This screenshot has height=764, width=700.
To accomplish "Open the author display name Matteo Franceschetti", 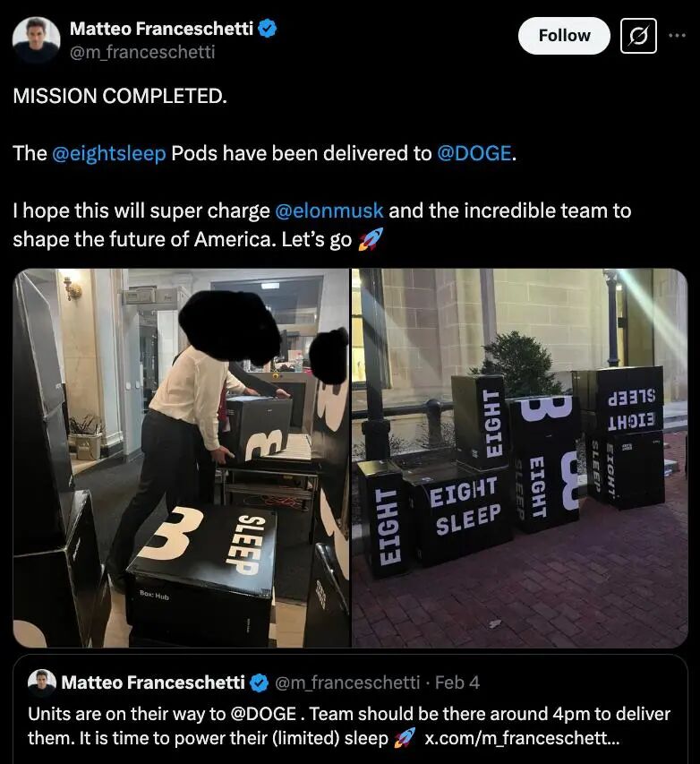I will pyautogui.click(x=162, y=29).
